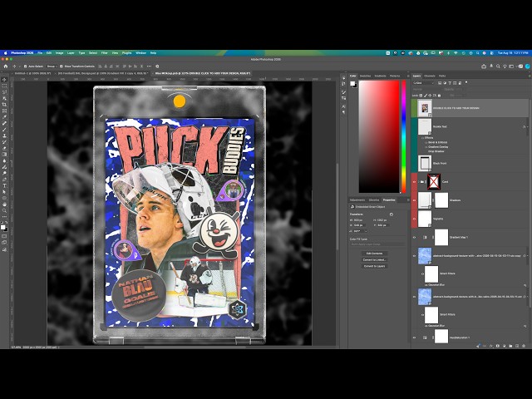Screen dimensions: 532x399
Task: Select the Move tool
Action: 4,80
